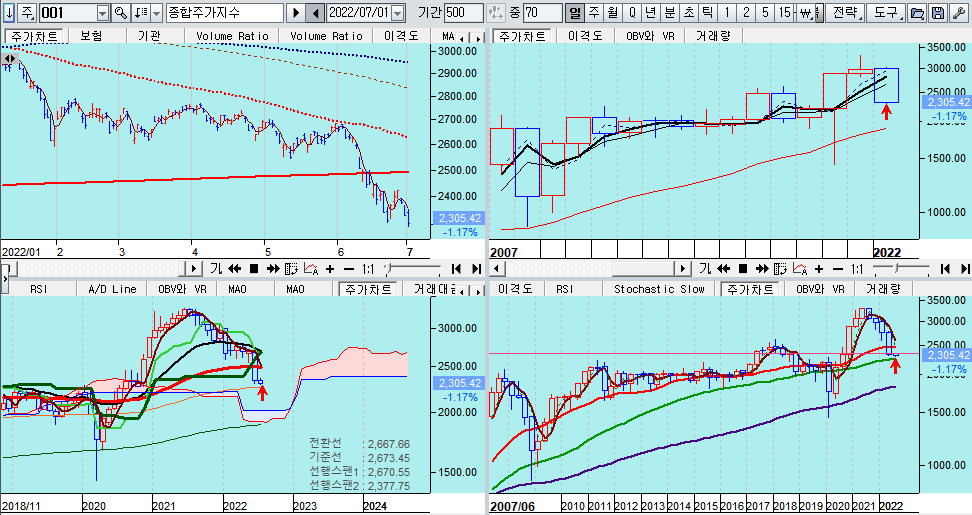Click the 기간 period input field showing 500
The image size is (972, 515).
[x=464, y=13]
